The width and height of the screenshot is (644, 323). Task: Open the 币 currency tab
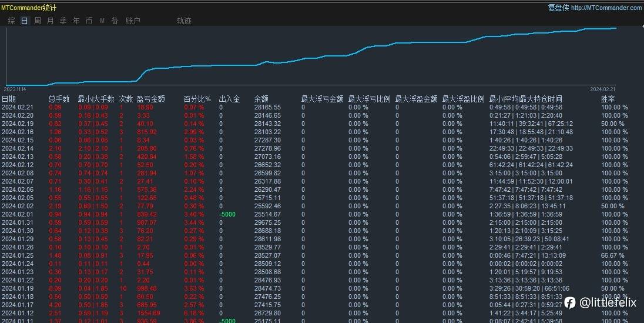(89, 21)
